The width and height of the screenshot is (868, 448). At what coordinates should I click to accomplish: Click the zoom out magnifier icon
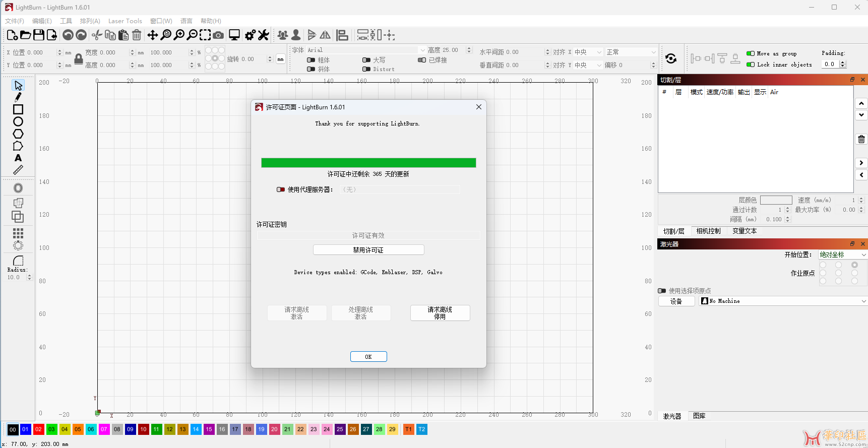[x=192, y=35]
